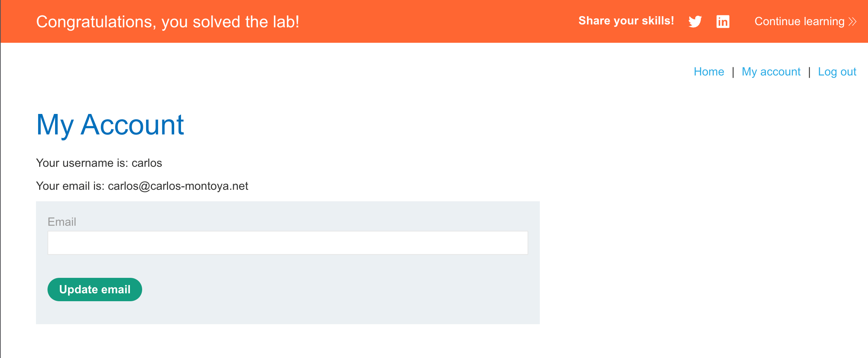Click the My Account page heading

tap(110, 125)
